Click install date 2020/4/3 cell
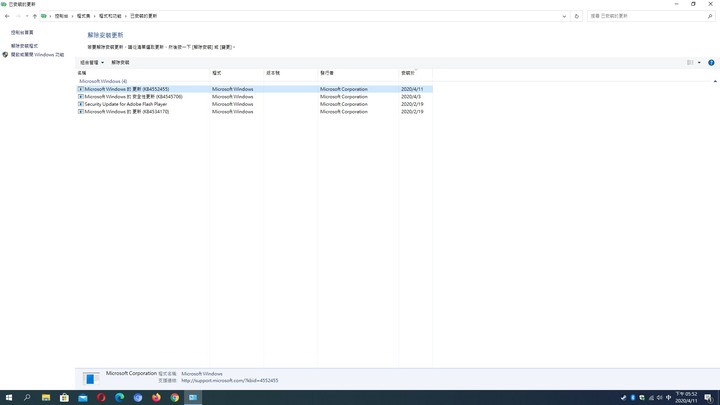The image size is (720, 405). pos(411,97)
